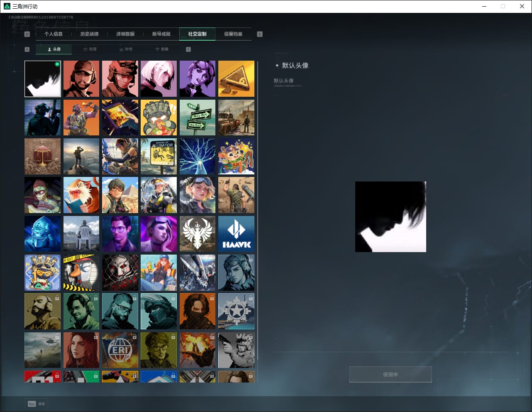Open the 个人信息 tab
Screen dimensions: 532x412
pyautogui.click(x=54, y=34)
